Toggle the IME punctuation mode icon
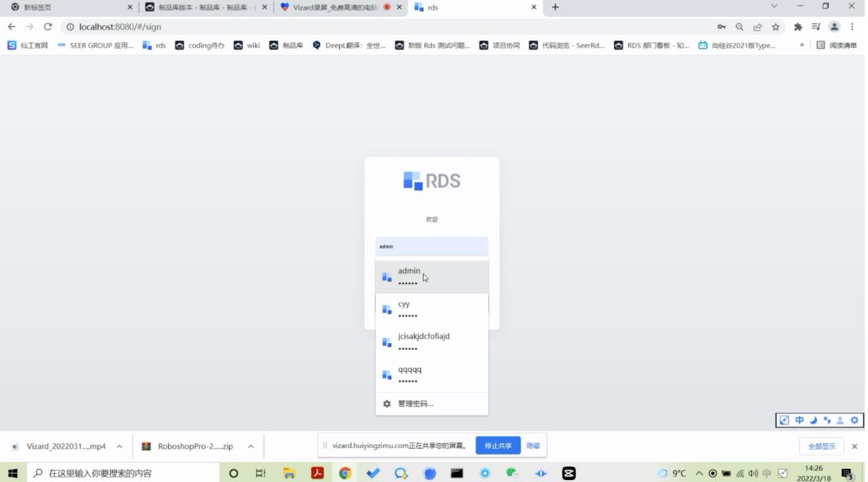868x482 pixels. point(827,420)
